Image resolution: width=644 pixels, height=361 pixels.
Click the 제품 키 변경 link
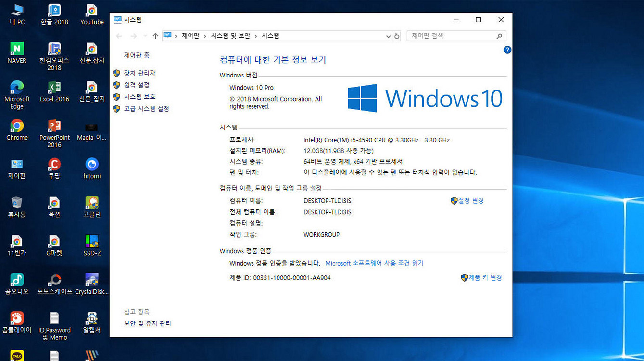coord(485,278)
